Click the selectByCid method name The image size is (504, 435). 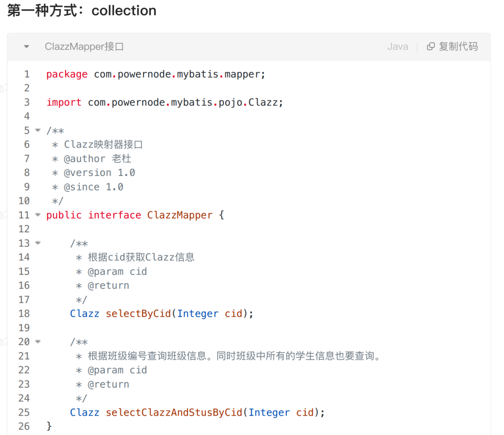pos(138,314)
